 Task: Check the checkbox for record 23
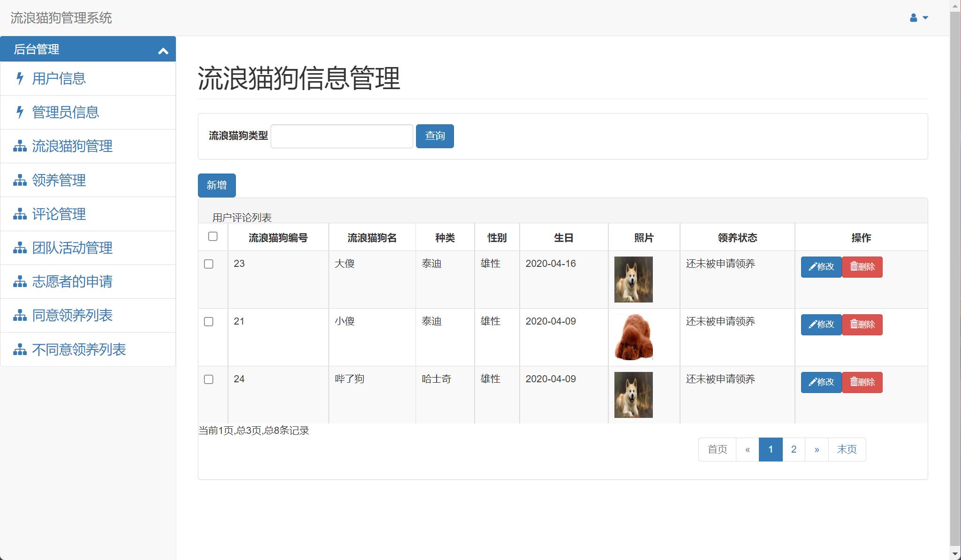(209, 264)
